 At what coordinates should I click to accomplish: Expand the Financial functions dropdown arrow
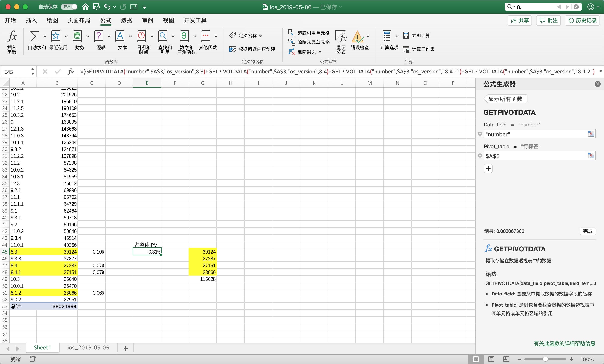(x=87, y=37)
